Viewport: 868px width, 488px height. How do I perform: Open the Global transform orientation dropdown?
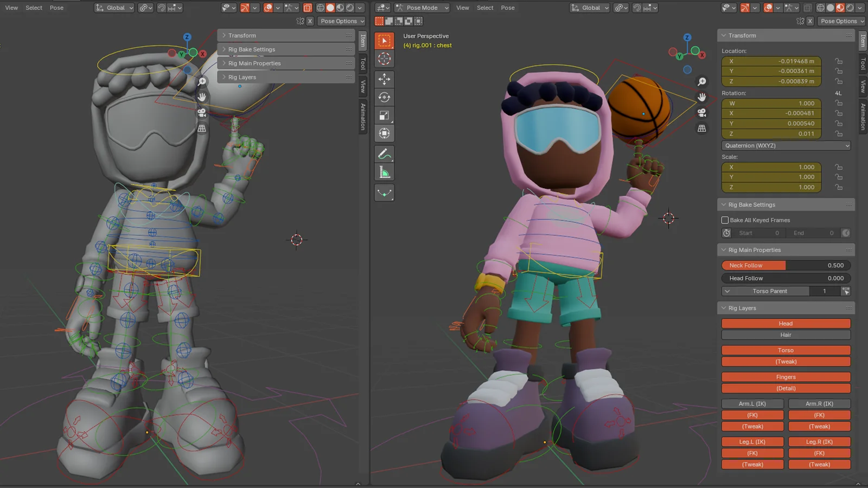click(x=589, y=8)
